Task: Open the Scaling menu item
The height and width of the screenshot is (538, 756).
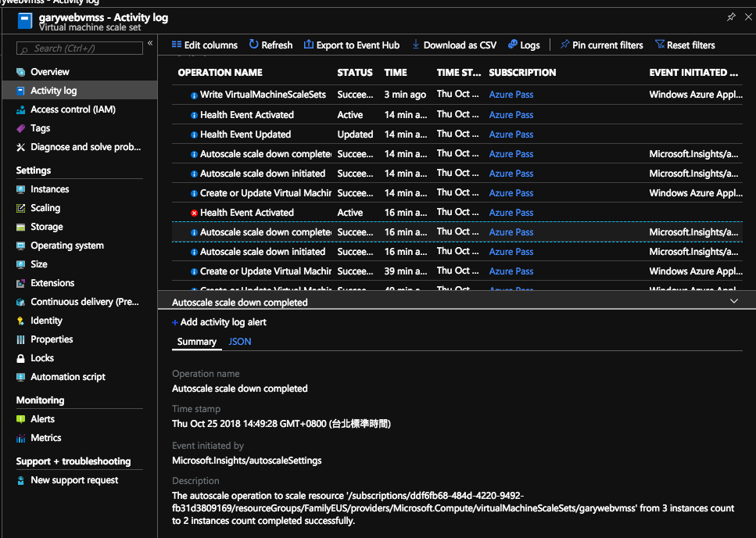Action: (x=45, y=208)
